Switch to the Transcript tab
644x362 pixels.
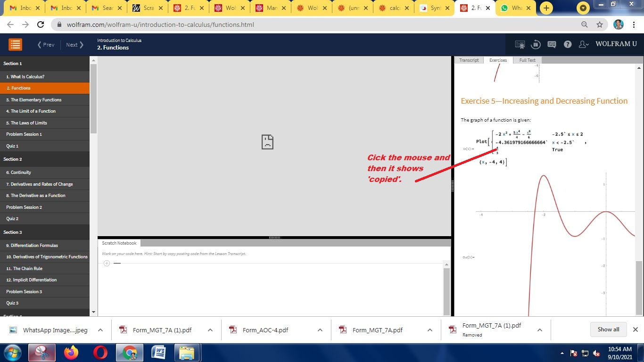coord(469,60)
